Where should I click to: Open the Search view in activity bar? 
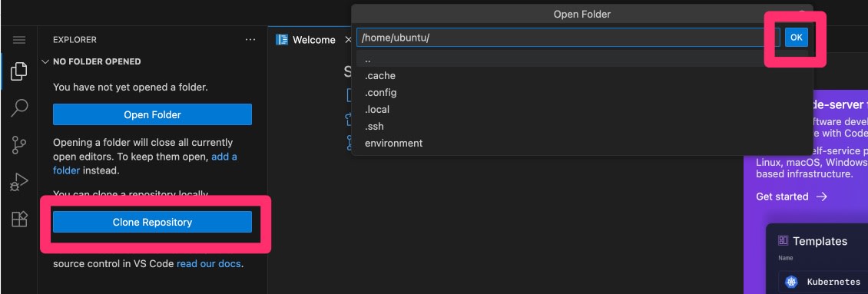(x=19, y=108)
